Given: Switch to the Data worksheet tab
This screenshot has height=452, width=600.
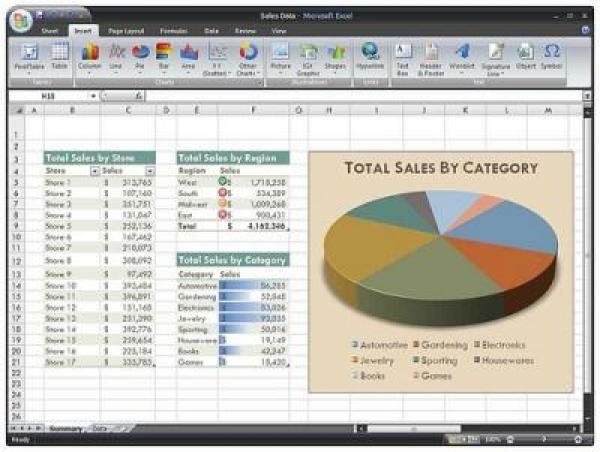Looking at the screenshot, I should tap(100, 428).
